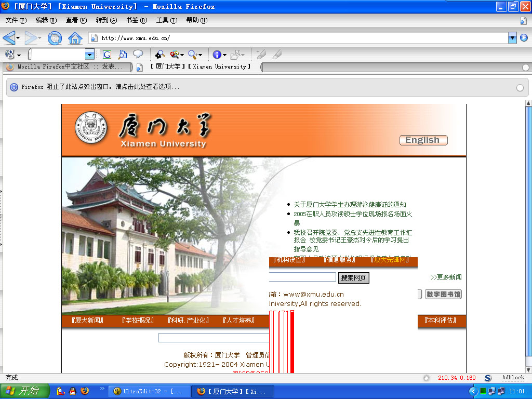The image size is (532, 399).
Task: Click the highlighter pen with plus icon
Action: tap(261, 54)
